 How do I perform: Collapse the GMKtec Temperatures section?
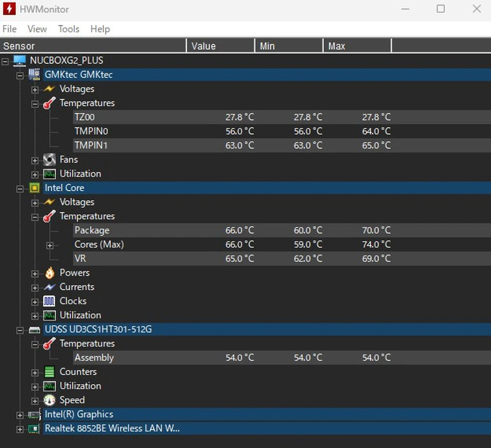coord(35,104)
